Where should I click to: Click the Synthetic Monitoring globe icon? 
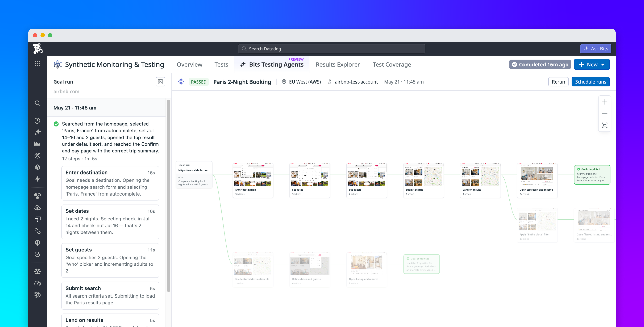(x=58, y=65)
